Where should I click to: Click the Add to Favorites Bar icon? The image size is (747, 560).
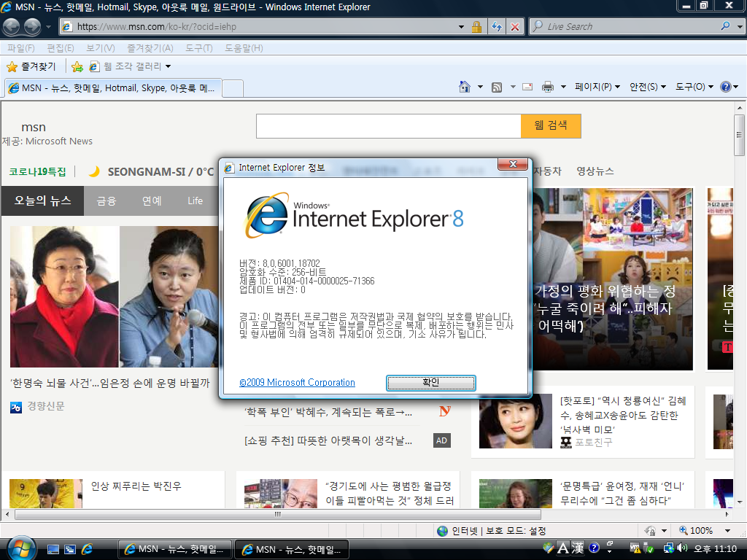(x=77, y=66)
